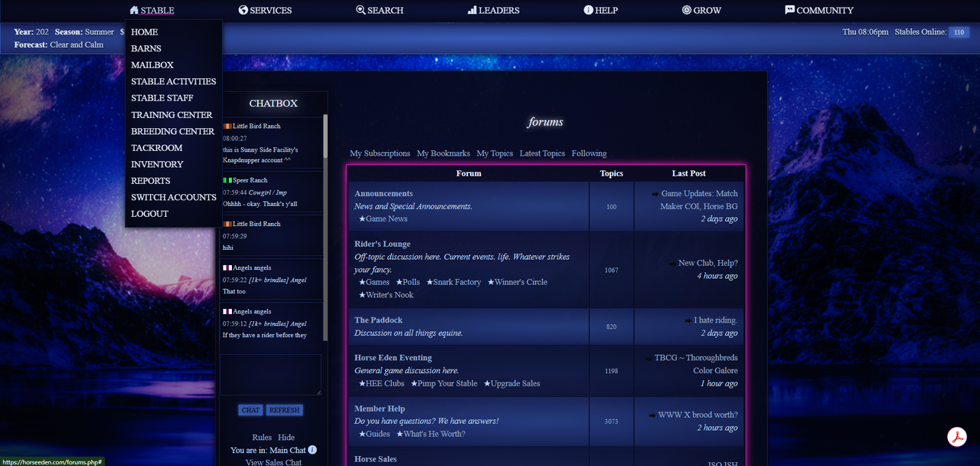
Task: Click the arrow icon before Game Updates post
Action: [x=655, y=194]
